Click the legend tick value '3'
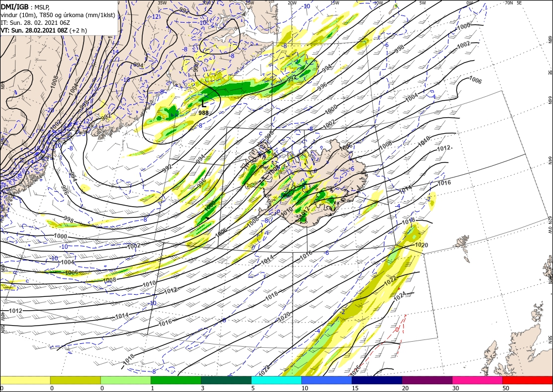The height and width of the screenshot is (392, 553). point(202,388)
